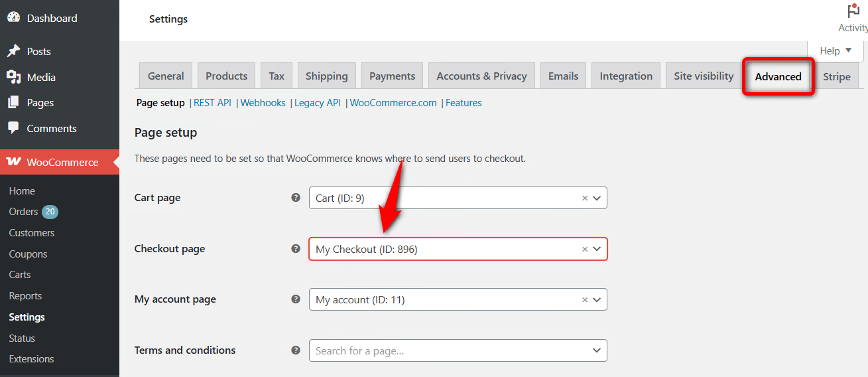Open the Webhooks link
The height and width of the screenshot is (377, 868).
click(263, 103)
